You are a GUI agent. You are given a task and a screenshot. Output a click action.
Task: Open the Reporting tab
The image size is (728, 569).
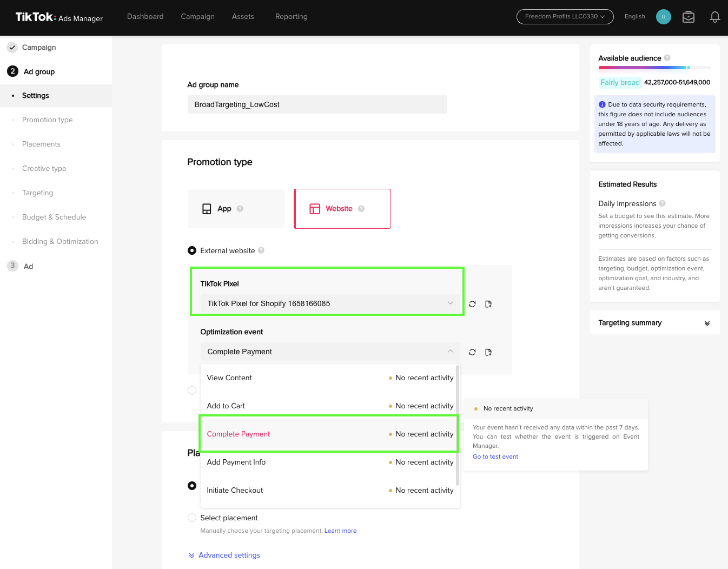tap(291, 17)
